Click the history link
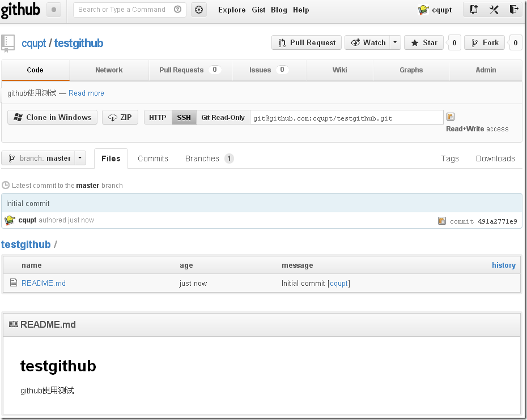Viewport: 527px width, 420px height. click(x=503, y=265)
